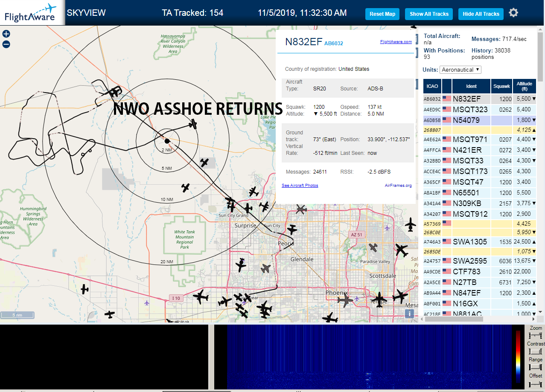Select the MSQT47 table row
This screenshot has width=545, height=392.
pyautogui.click(x=480, y=182)
